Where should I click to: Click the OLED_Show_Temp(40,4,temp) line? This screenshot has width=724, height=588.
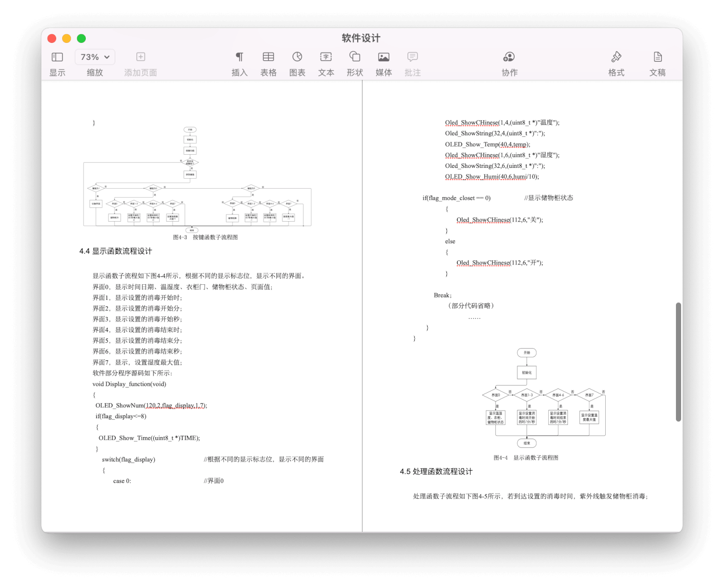tap(487, 145)
